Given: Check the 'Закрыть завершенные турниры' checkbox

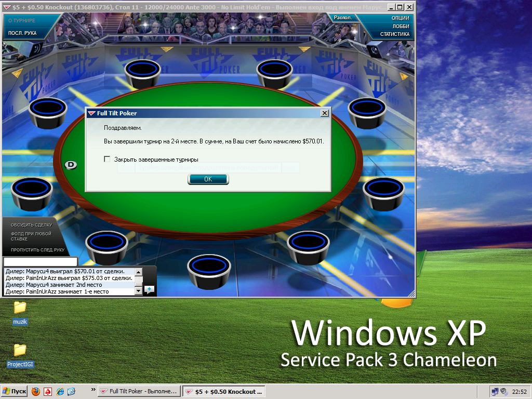Looking at the screenshot, I should click(x=107, y=159).
